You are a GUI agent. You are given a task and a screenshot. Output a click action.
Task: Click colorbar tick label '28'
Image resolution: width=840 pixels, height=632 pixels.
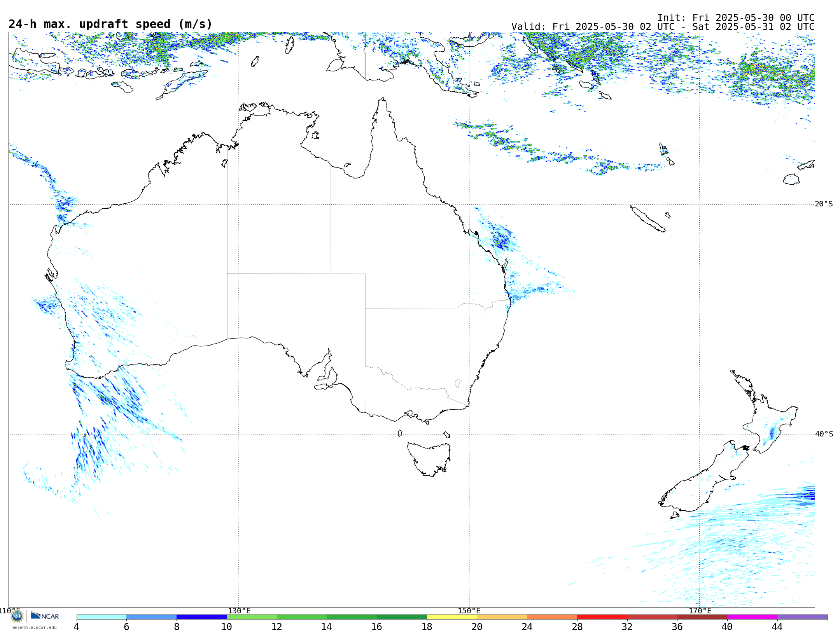(x=577, y=627)
